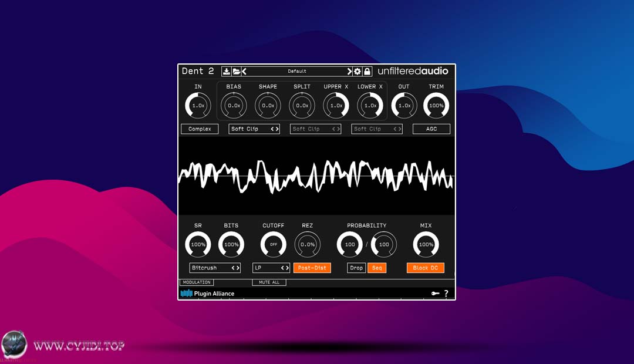This screenshot has height=364, width=634.
Task: Toggle the Complex button
Action: pyautogui.click(x=200, y=129)
